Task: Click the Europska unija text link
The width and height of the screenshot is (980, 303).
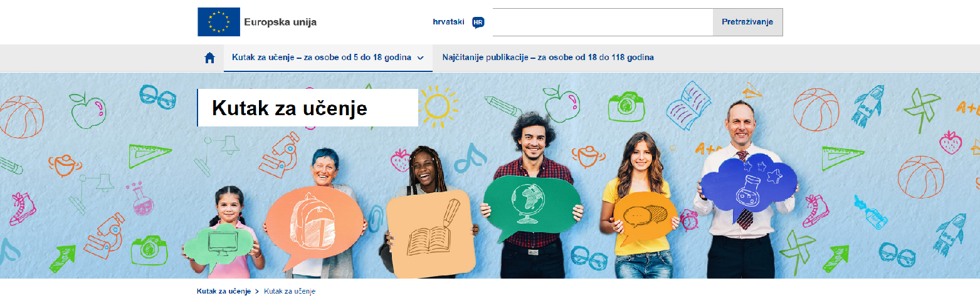Action: click(280, 23)
